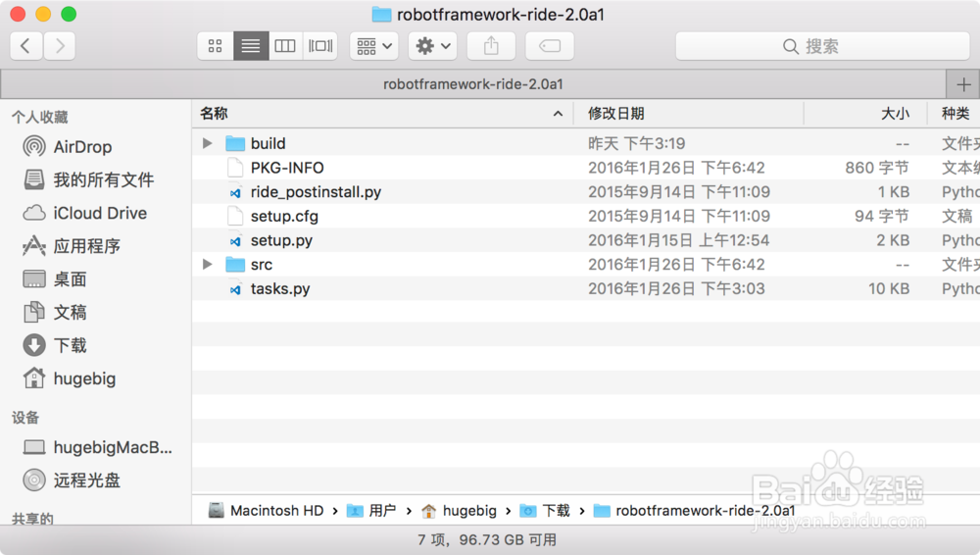Click hugebig in the path bar
Screen dimensions: 980x555
point(460,511)
